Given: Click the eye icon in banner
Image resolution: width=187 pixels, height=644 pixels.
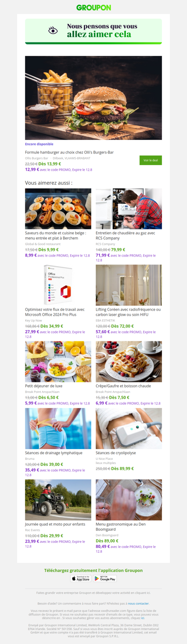Looking at the screenshot, I should (53, 30).
